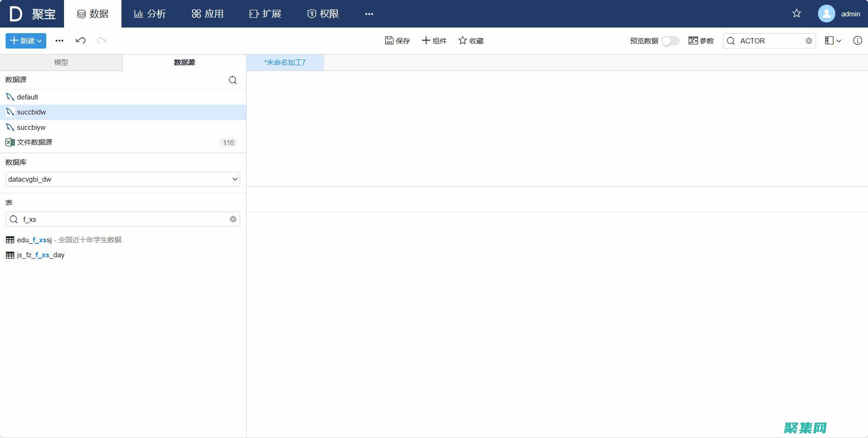The image size is (868, 438).
Task: Click the star icon in the title bar
Action: coord(796,14)
